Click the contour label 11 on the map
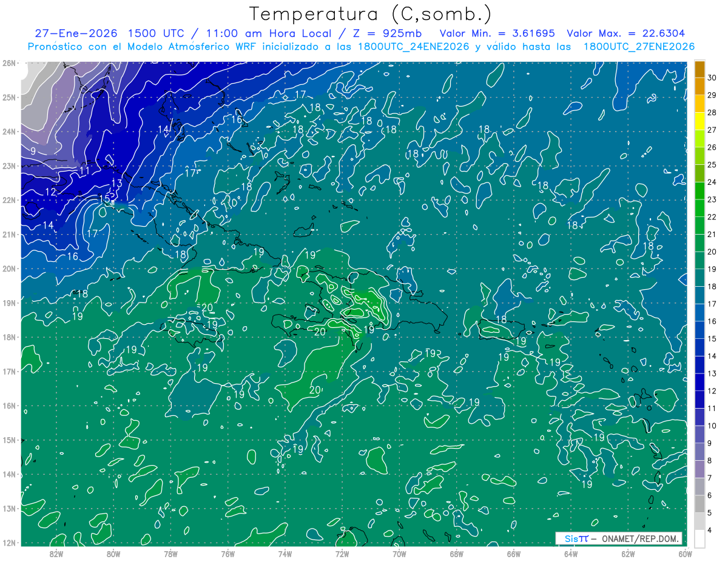This screenshot has height=562, width=728. point(84,171)
